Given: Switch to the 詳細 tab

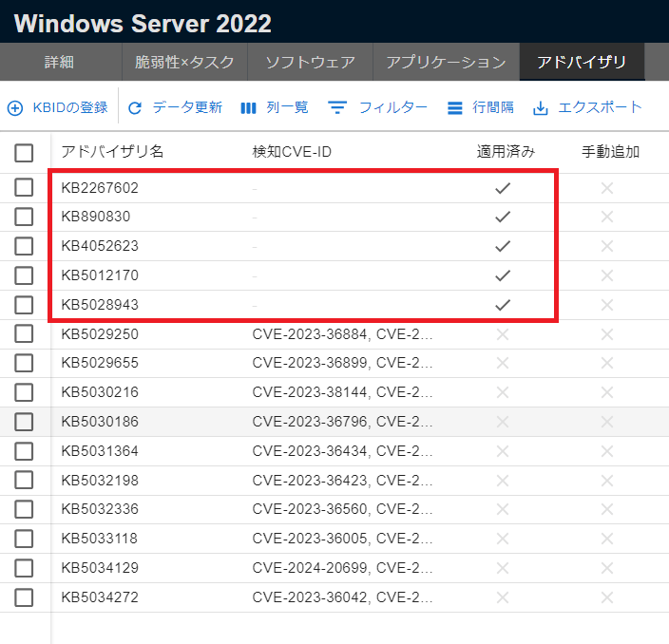Looking at the screenshot, I should (x=61, y=62).
